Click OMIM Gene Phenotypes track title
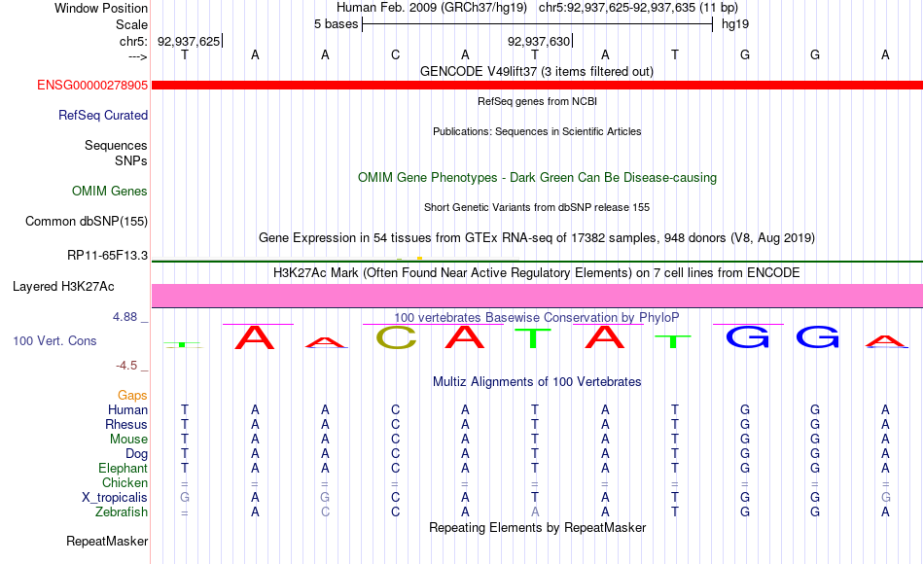Image resolution: width=924 pixels, height=564 pixels. 537,178
